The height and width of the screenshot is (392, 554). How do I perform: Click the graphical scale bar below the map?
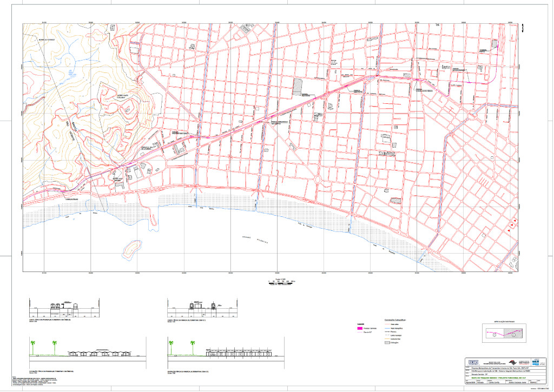coord(280,283)
